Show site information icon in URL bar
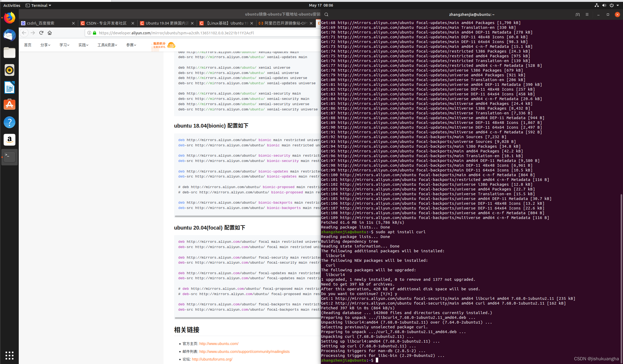The image size is (623, 364). point(89,33)
